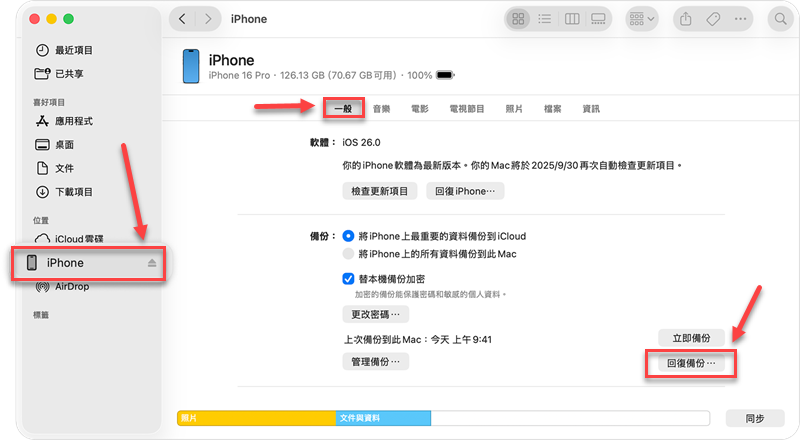Switch to the 照片 tab
The width and height of the screenshot is (800, 440).
point(514,109)
